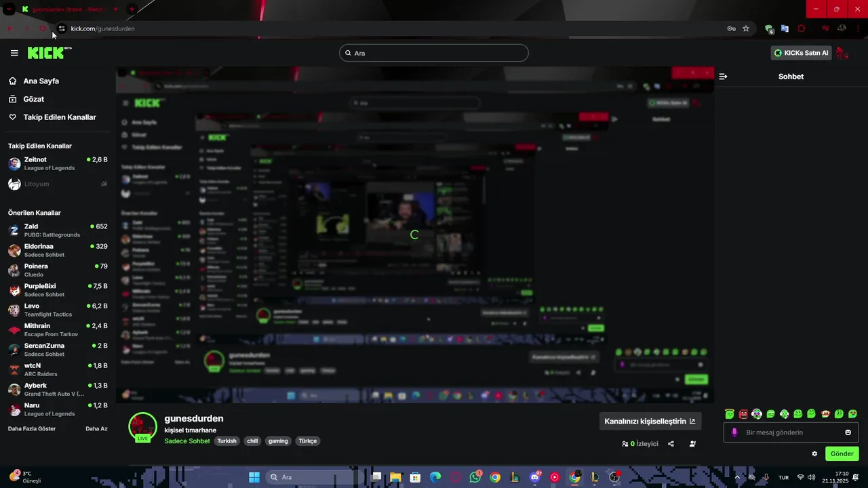Open the tab search dropdown
Screen dimensions: 868x488
coord(9,9)
